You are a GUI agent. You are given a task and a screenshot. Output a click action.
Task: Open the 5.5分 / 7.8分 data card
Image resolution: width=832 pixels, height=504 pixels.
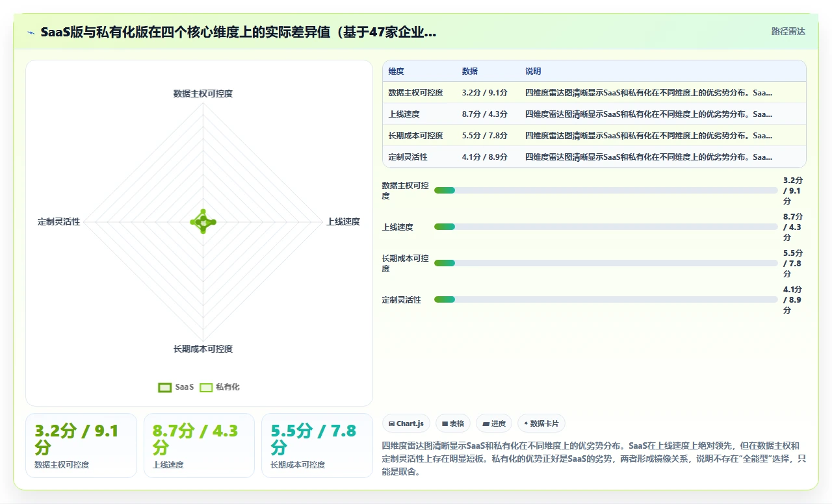point(317,446)
